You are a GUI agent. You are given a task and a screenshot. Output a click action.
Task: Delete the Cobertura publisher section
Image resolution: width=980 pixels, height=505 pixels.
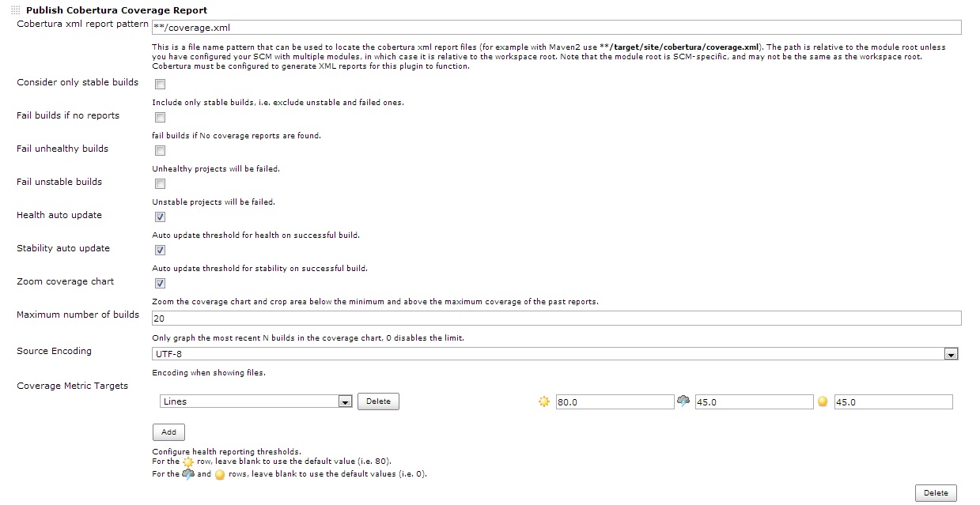[936, 493]
